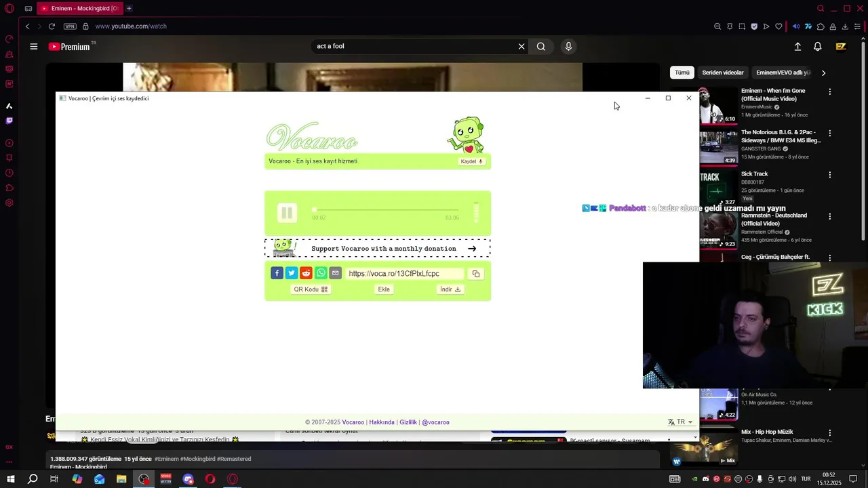Image resolution: width=868 pixels, height=488 pixels.
Task: Open the YouTube upload create icon
Action: click(x=797, y=47)
